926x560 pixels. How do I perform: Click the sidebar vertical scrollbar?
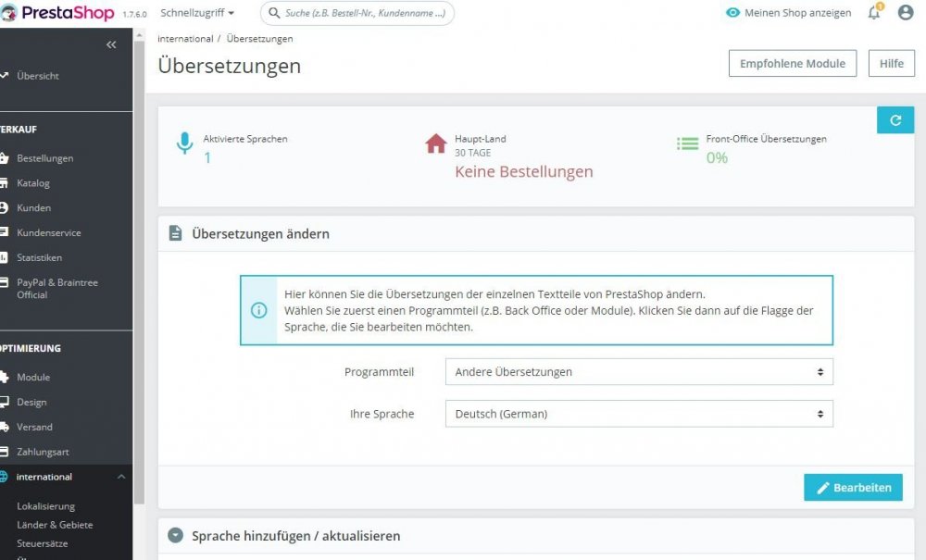pos(139,271)
